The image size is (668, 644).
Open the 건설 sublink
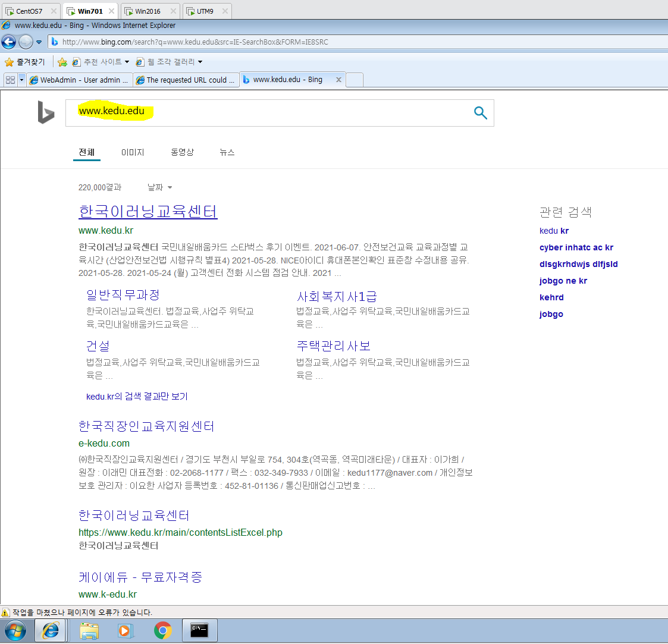pos(98,346)
